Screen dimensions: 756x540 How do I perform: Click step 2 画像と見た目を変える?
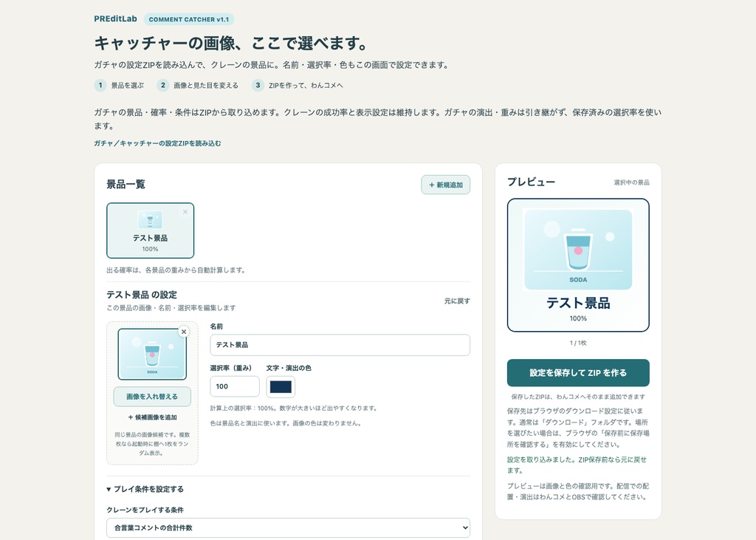198,86
